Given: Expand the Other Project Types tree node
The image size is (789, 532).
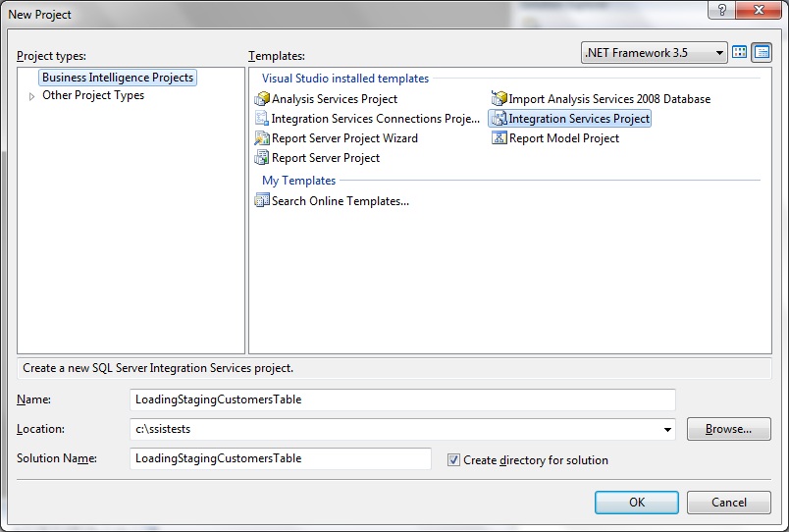Looking at the screenshot, I should (31, 96).
